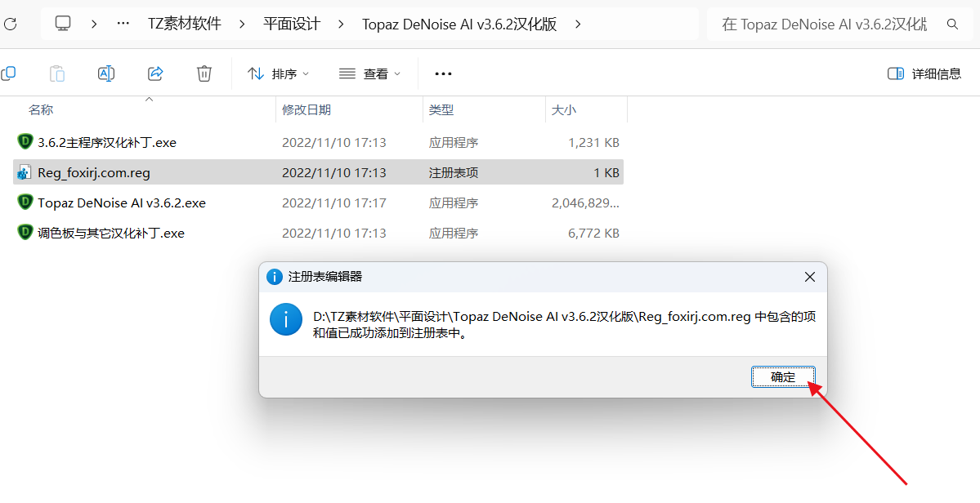The height and width of the screenshot is (503, 980).
Task: Click the This PC monitor icon
Action: [x=62, y=24]
